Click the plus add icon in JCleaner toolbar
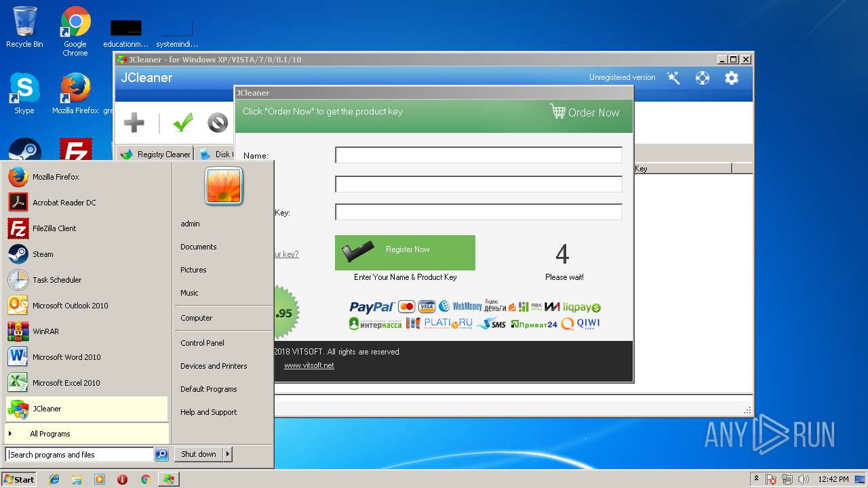Image resolution: width=868 pixels, height=488 pixels. point(134,123)
